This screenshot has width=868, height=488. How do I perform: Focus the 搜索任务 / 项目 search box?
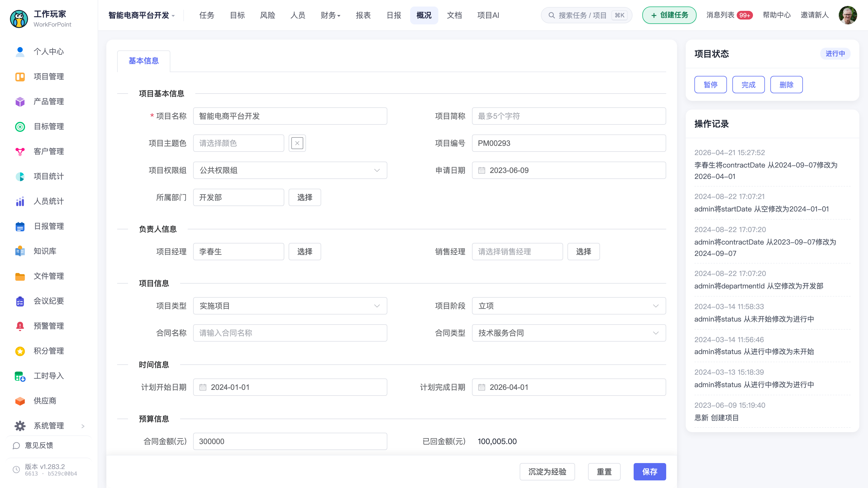point(586,15)
